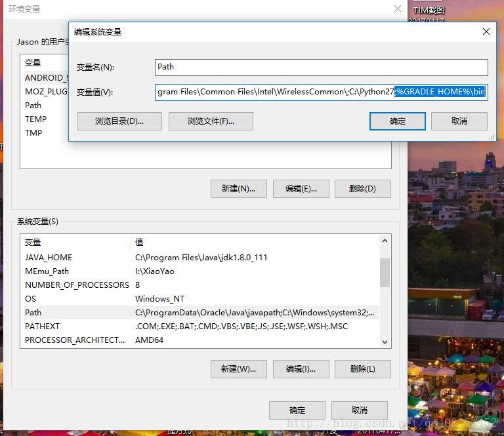Click .COM;.EXE;.BAT value of PATHEXT
Image resolution: width=504 pixels, height=436 pixels.
[x=241, y=327]
